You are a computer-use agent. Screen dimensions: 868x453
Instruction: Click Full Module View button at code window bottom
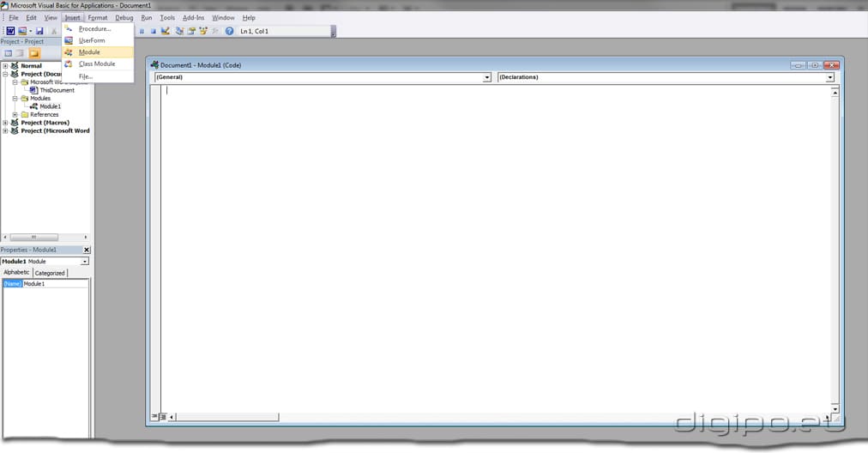click(x=163, y=416)
